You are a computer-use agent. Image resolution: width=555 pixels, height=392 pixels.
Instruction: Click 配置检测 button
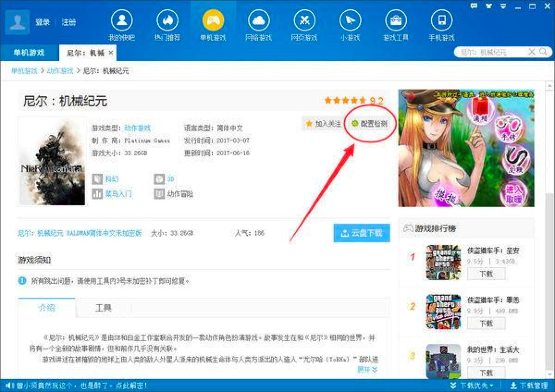(x=369, y=124)
